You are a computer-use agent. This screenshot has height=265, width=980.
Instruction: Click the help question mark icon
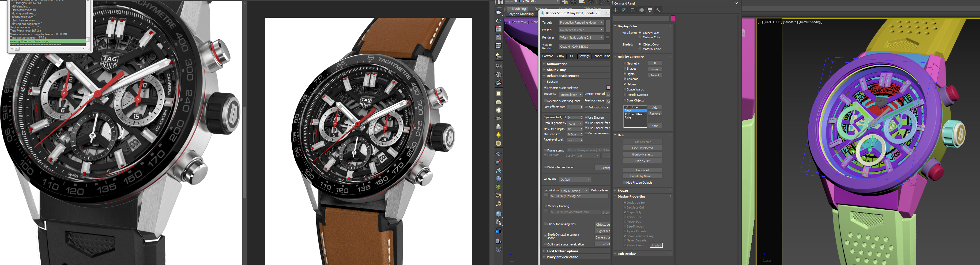(x=498, y=249)
